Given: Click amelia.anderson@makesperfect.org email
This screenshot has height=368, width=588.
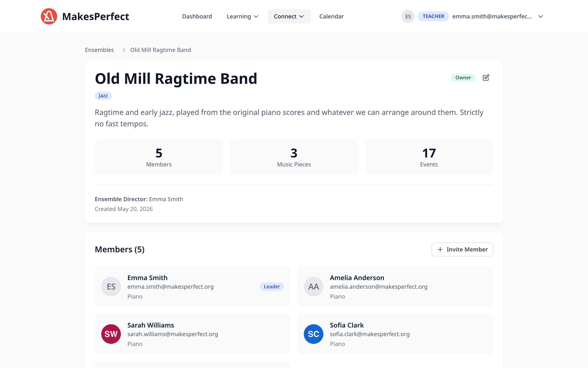Looking at the screenshot, I should click(x=379, y=287).
